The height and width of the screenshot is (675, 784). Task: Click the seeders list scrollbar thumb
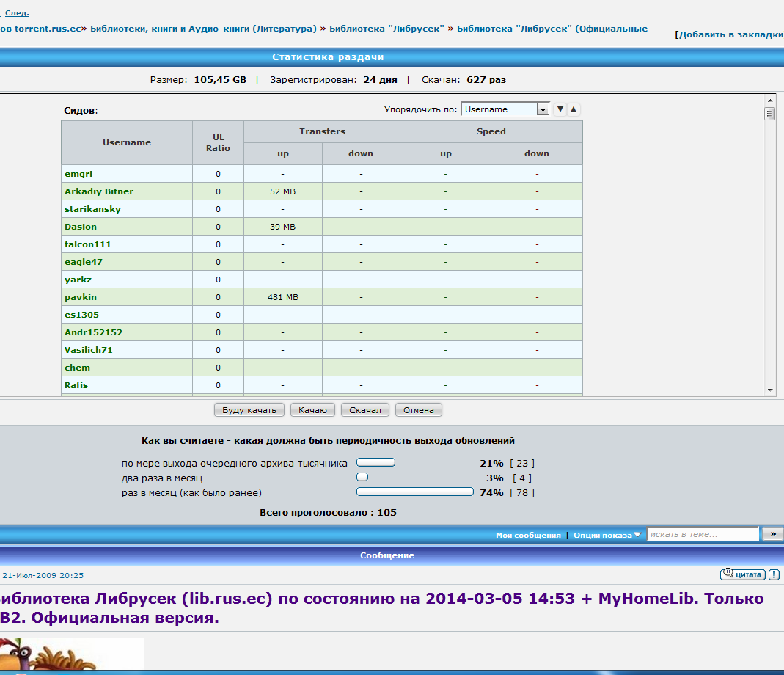(x=770, y=114)
